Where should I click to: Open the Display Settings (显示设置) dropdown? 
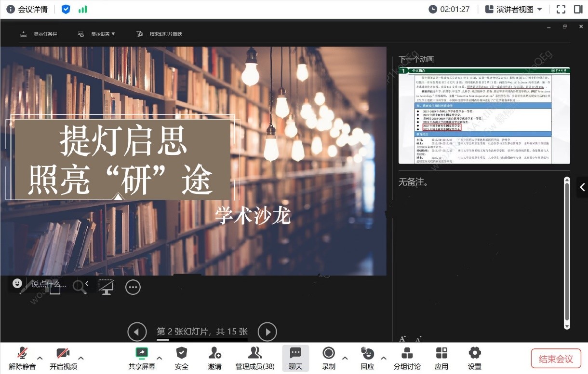(x=97, y=34)
